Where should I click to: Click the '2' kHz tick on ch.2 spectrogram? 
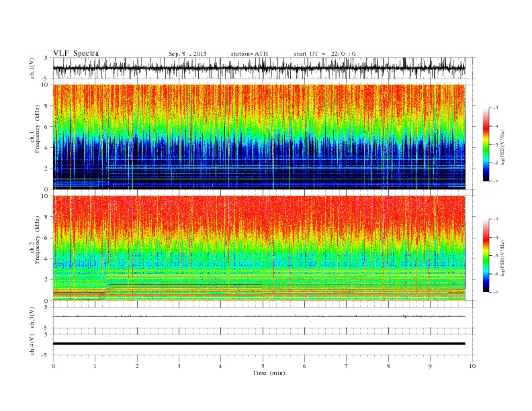[47, 280]
